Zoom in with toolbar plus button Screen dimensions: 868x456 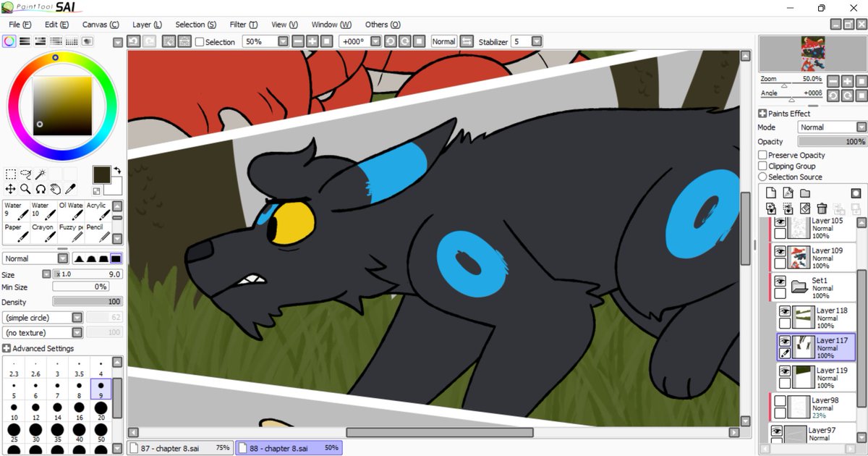point(312,42)
